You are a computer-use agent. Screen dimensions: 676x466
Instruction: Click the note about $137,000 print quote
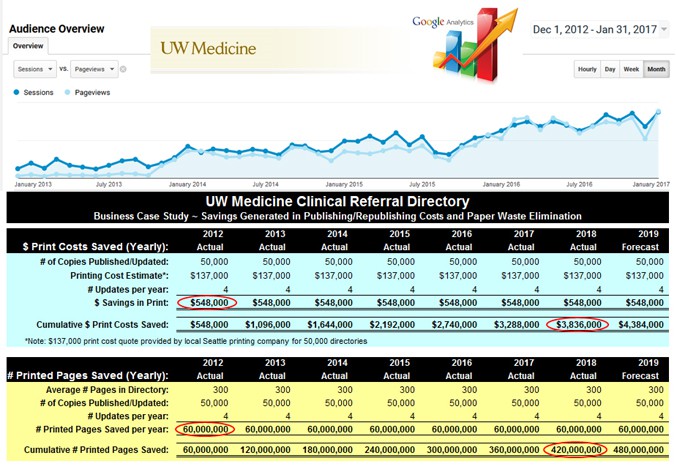[x=196, y=341]
